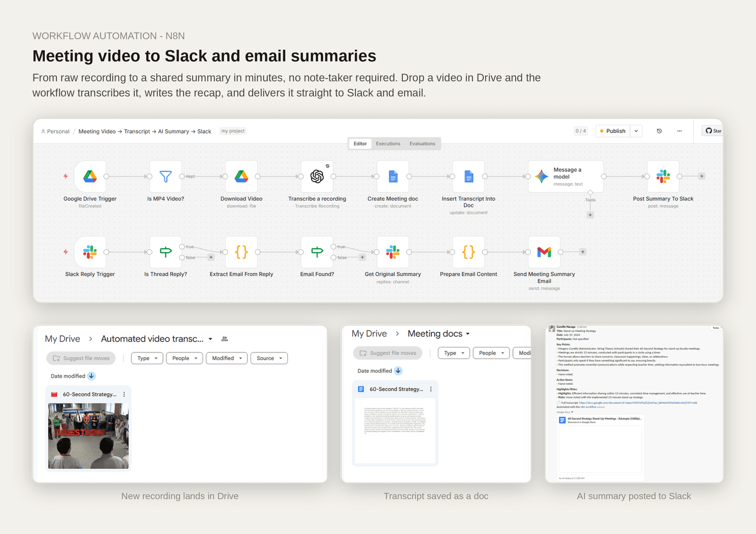The width and height of the screenshot is (756, 534).
Task: Add node after Send Meeting Summary Email
Action: pyautogui.click(x=583, y=252)
